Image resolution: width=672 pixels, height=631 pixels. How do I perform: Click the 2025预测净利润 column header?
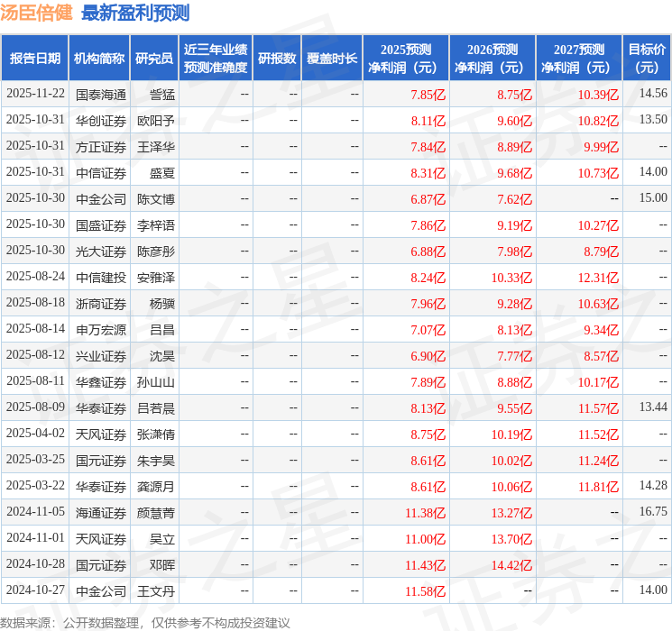pos(406,58)
